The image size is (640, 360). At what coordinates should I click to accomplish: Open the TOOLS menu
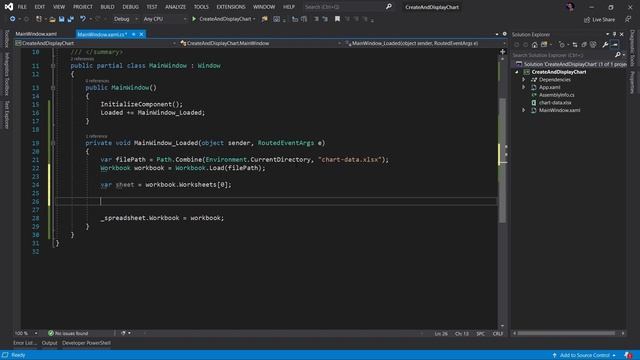201,7
